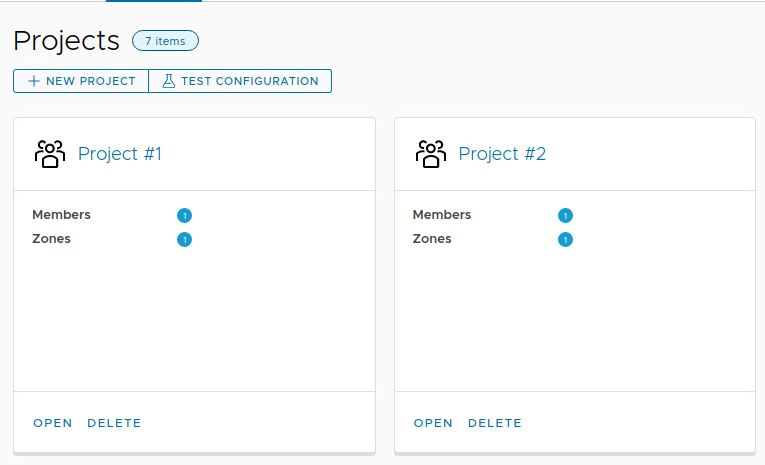Click OPEN on Project #2 card

click(x=433, y=423)
